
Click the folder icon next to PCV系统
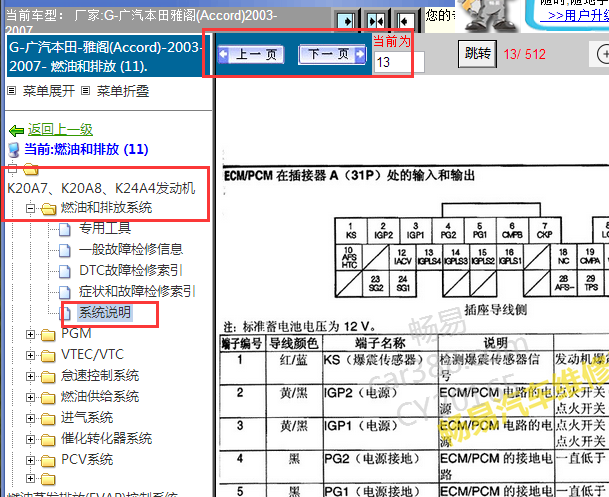pyautogui.click(x=48, y=461)
